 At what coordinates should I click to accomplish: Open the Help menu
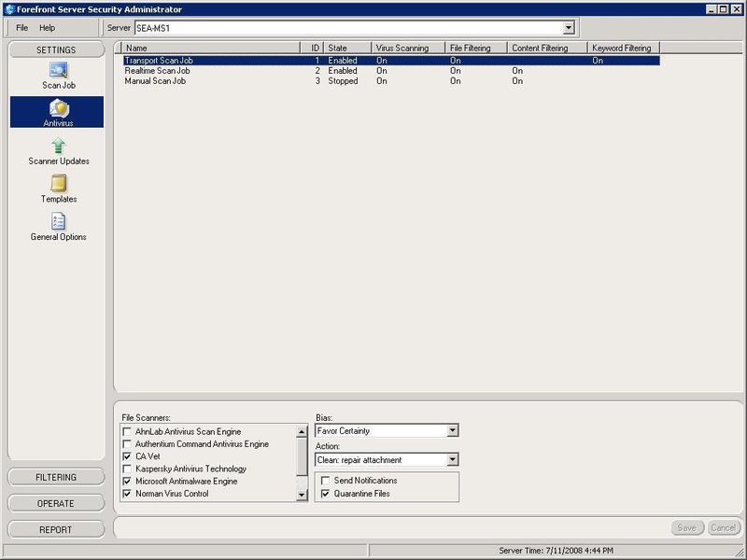pos(48,28)
